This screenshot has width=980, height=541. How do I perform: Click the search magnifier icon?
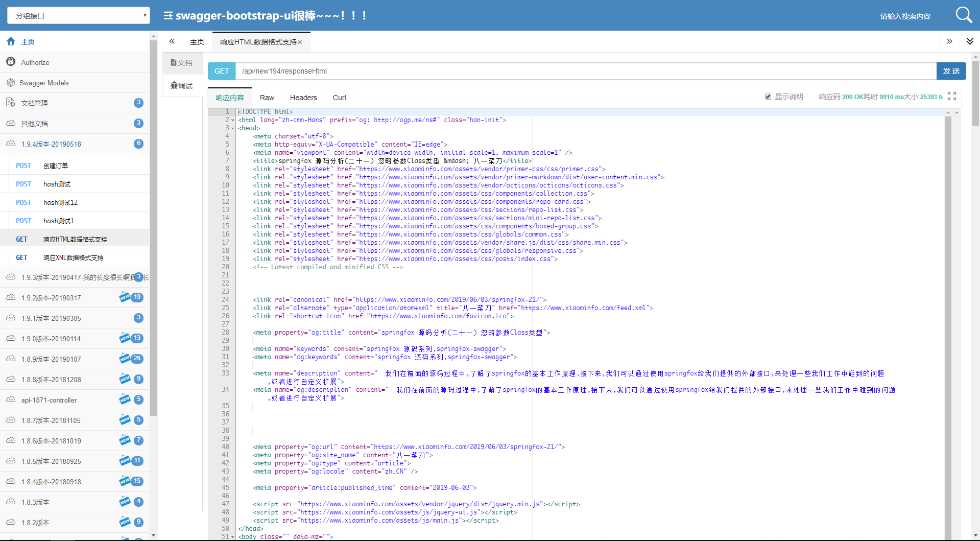[x=964, y=15]
